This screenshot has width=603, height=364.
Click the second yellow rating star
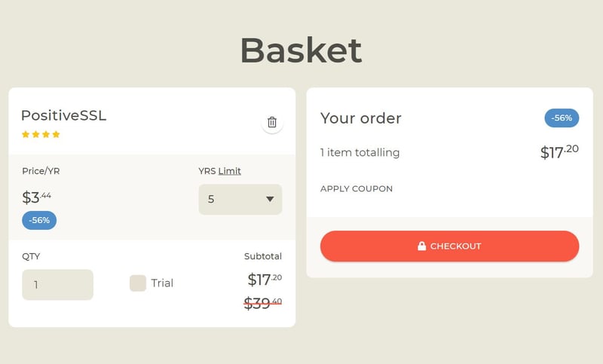click(x=35, y=134)
